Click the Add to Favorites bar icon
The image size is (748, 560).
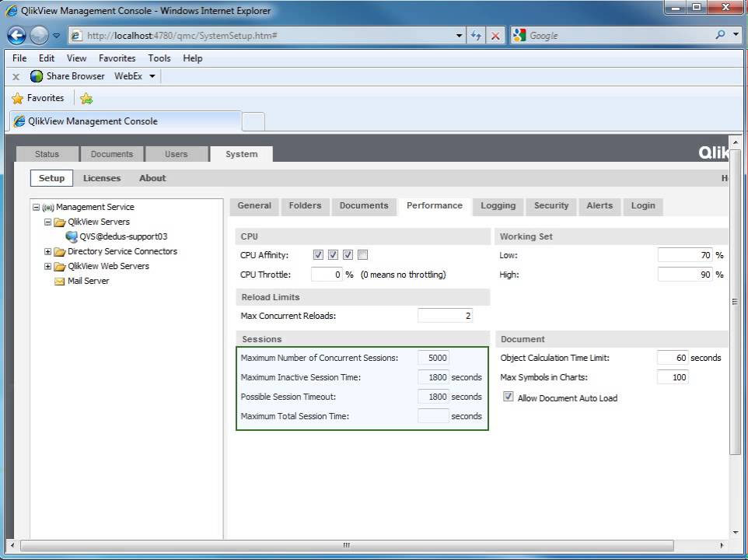coord(86,98)
